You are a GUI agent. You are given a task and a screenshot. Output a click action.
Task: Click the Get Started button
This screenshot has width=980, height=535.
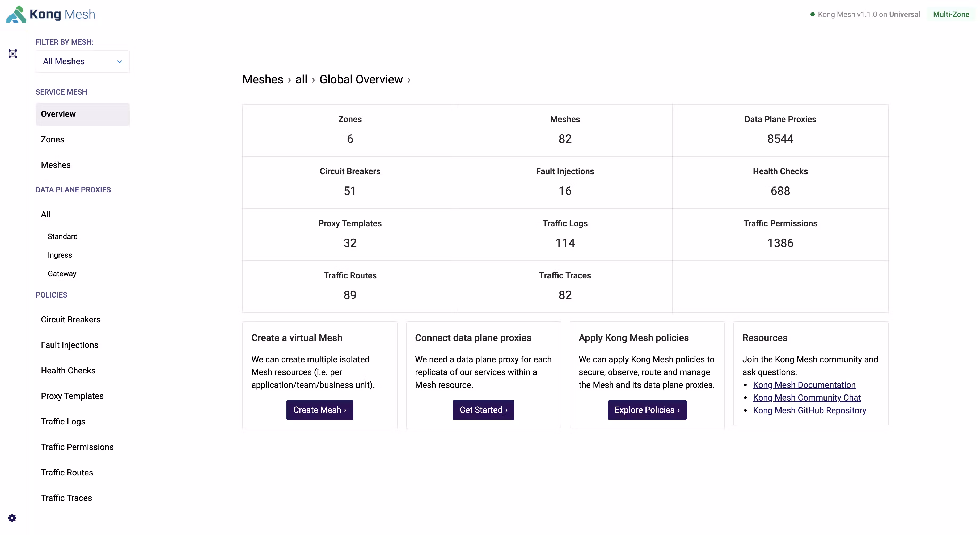pos(483,410)
